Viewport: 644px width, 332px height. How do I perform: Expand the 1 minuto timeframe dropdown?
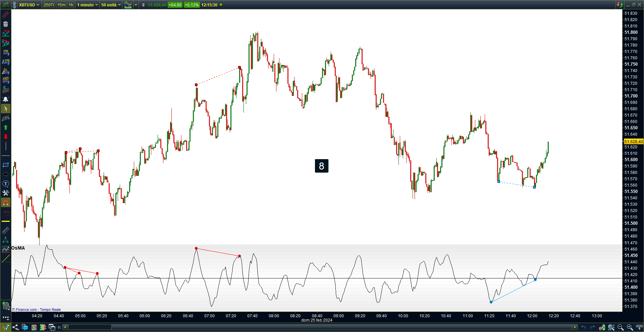88,5
